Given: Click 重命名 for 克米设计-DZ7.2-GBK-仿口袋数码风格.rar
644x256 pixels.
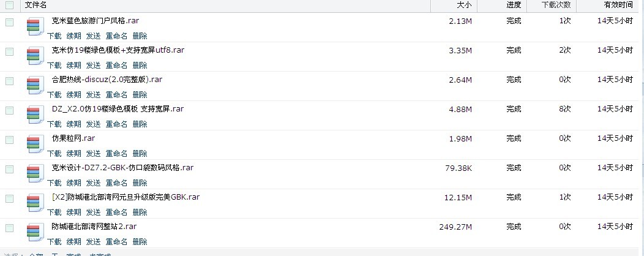Looking at the screenshot, I should [x=116, y=183].
